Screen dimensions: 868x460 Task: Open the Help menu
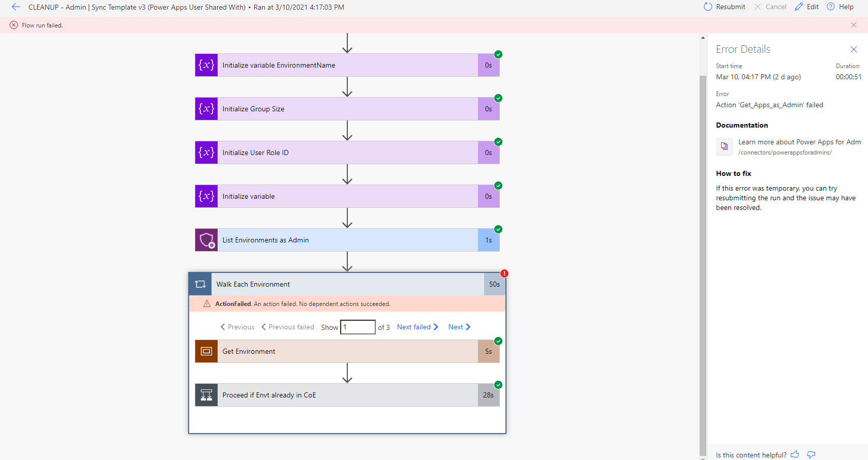pos(840,7)
